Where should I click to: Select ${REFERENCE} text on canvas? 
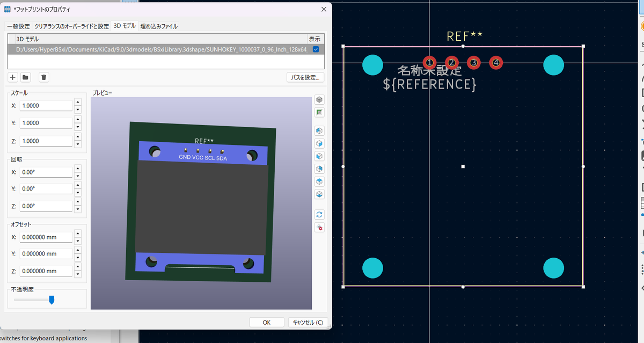pyautogui.click(x=430, y=84)
